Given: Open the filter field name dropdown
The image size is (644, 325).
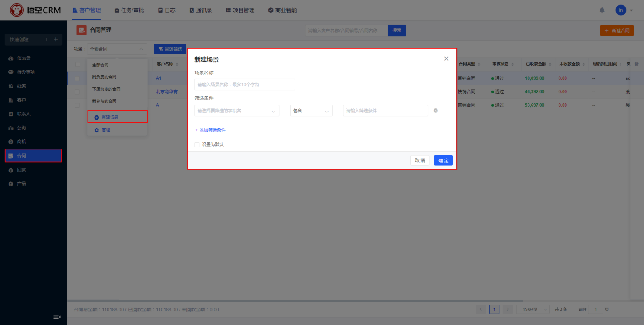Looking at the screenshot, I should point(237,111).
